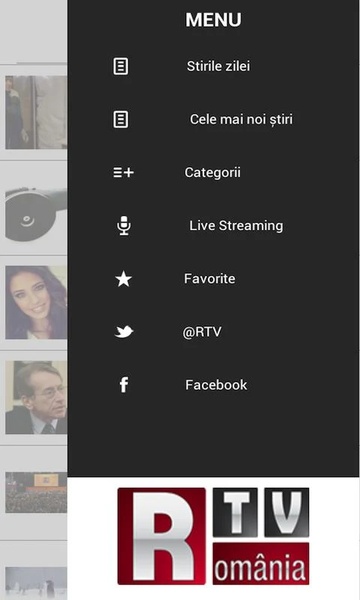360x600 pixels.
Task: Open the article with smiling woman thumbnail
Action: coord(36,302)
